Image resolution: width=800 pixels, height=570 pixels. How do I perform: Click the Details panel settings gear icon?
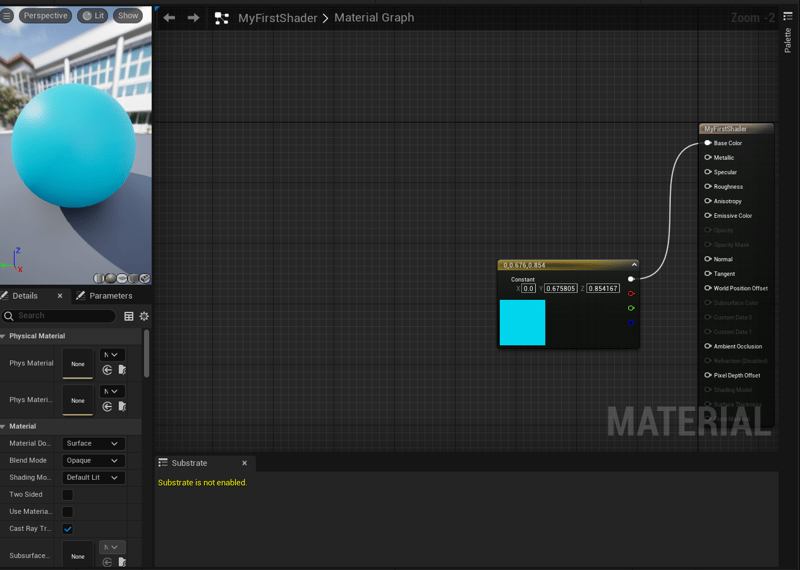[x=144, y=316]
